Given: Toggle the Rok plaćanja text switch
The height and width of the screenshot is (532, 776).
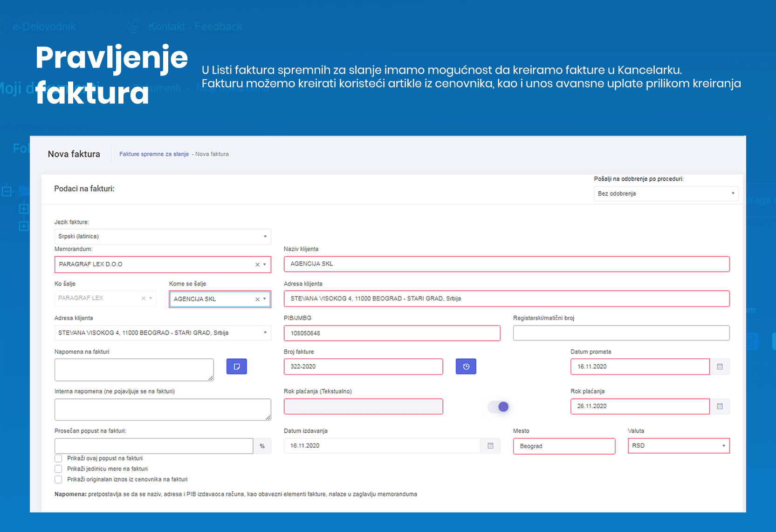Looking at the screenshot, I should 498,407.
